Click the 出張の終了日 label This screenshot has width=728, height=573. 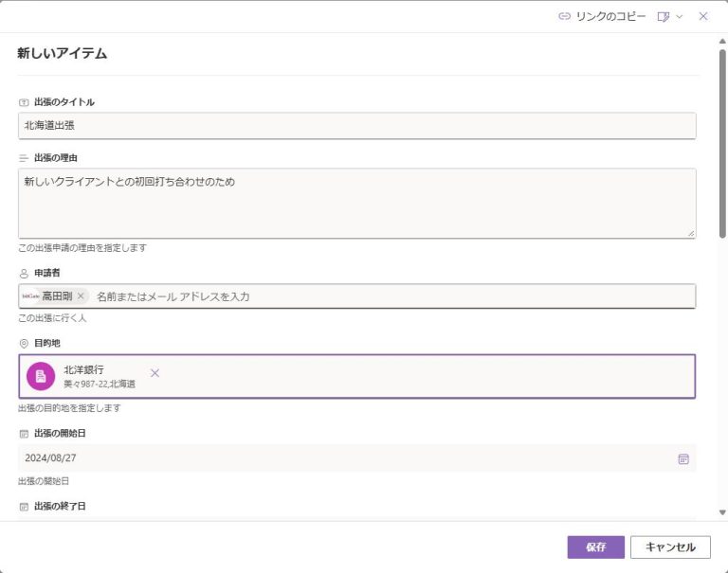pyautogui.click(x=60, y=506)
